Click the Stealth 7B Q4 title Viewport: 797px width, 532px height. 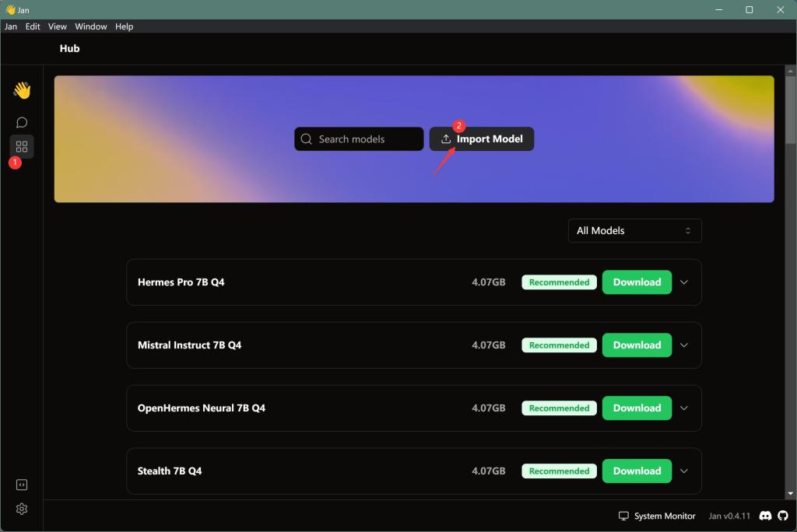(169, 471)
